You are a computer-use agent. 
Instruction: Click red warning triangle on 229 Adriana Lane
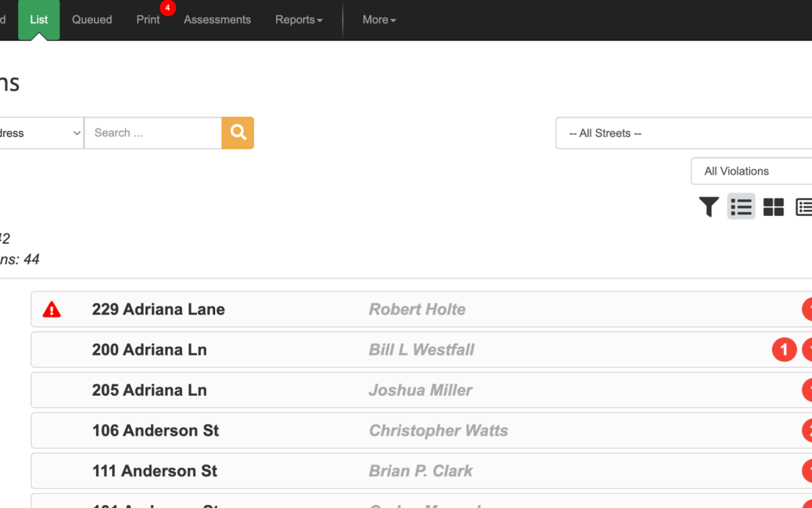click(51, 309)
